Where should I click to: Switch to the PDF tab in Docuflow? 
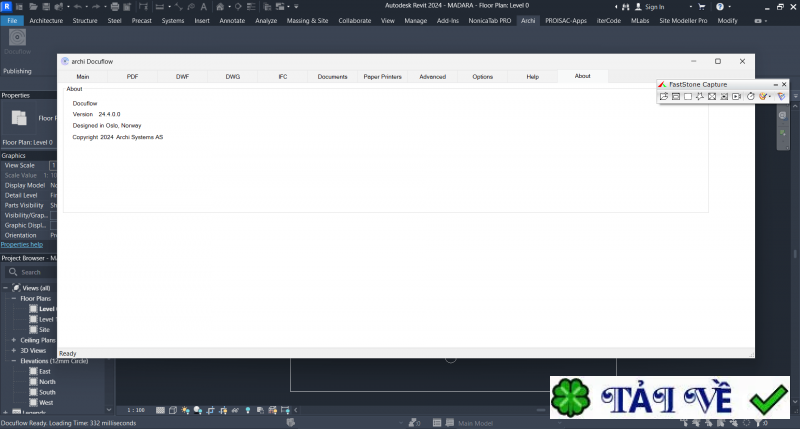point(132,77)
